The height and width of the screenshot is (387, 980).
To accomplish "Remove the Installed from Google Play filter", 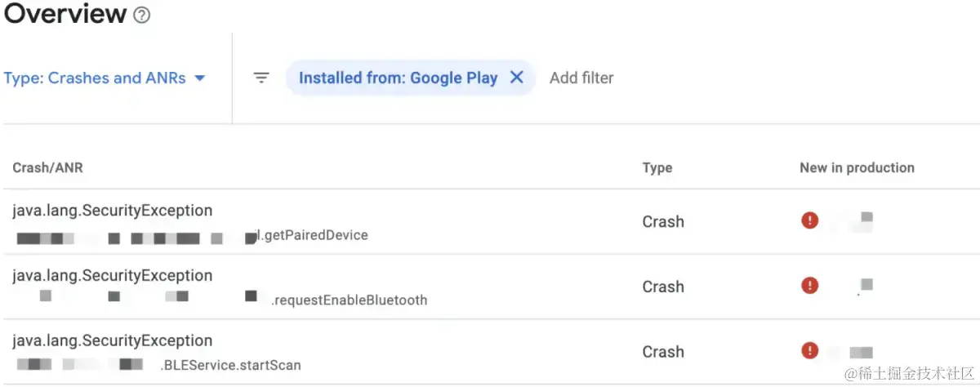I will pyautogui.click(x=516, y=78).
